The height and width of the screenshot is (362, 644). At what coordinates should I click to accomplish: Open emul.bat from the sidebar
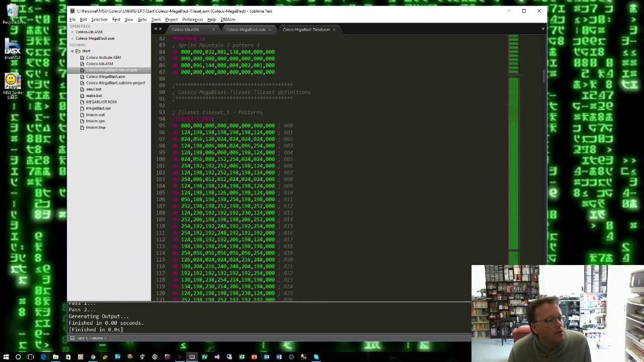click(x=94, y=89)
